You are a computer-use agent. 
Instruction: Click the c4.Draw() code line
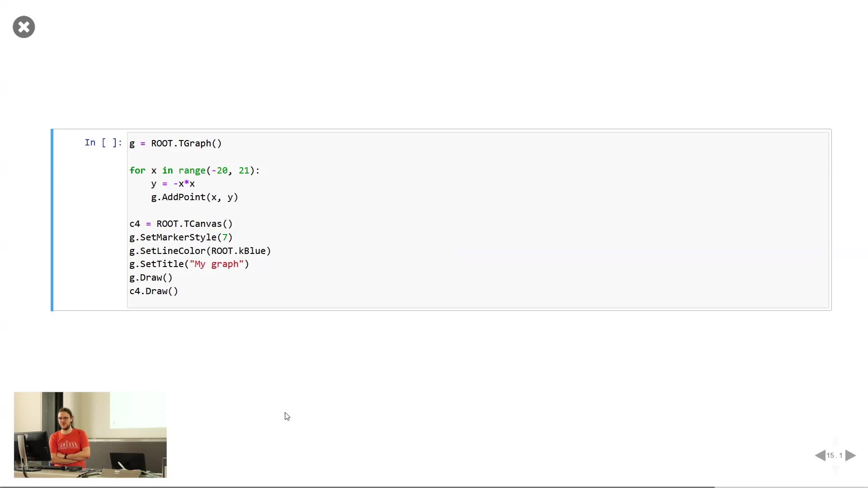[154, 291]
